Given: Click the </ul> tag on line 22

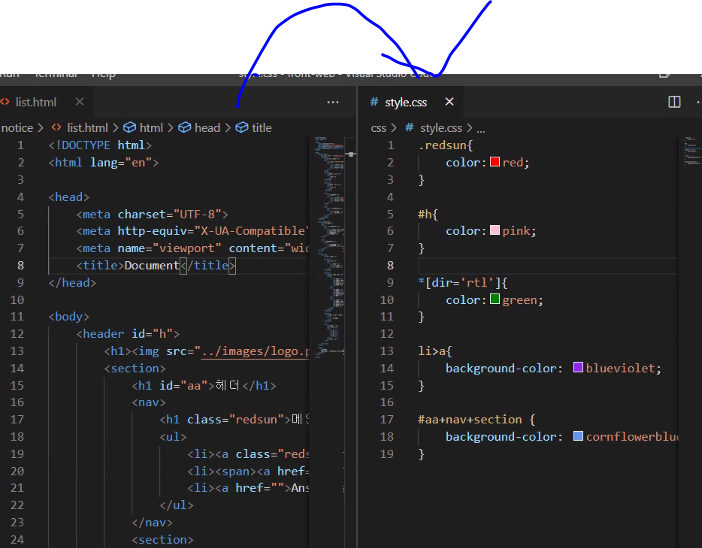Looking at the screenshot, I should 176,505.
